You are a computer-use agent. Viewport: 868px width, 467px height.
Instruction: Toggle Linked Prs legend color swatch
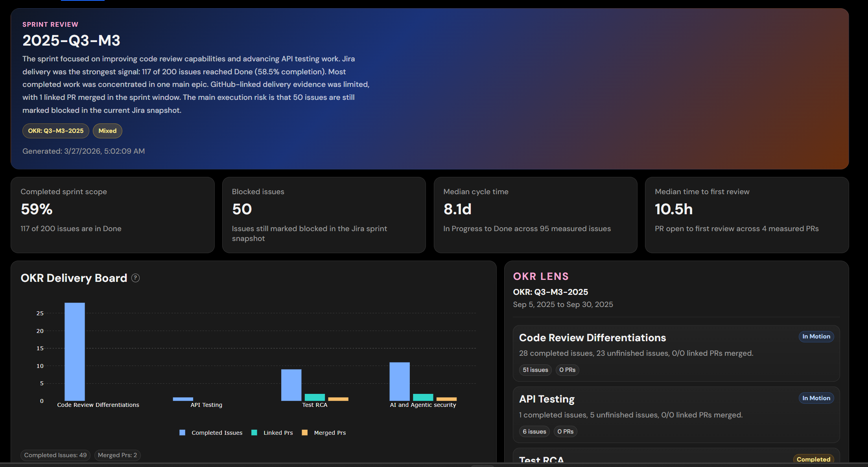[x=254, y=432]
